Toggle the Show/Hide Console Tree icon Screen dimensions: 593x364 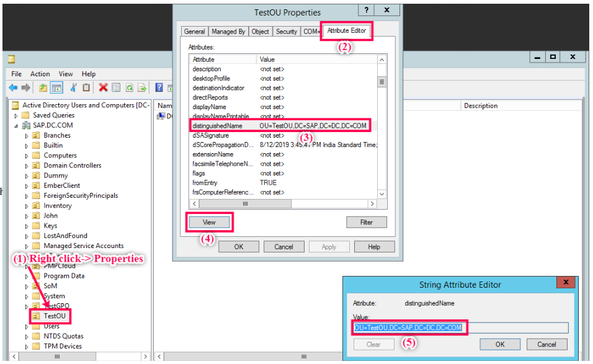coord(56,88)
